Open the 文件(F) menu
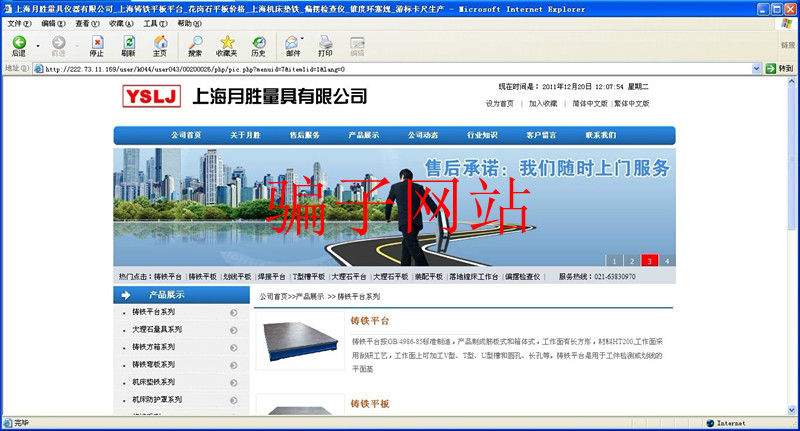This screenshot has width=800, height=431. pyautogui.click(x=19, y=23)
